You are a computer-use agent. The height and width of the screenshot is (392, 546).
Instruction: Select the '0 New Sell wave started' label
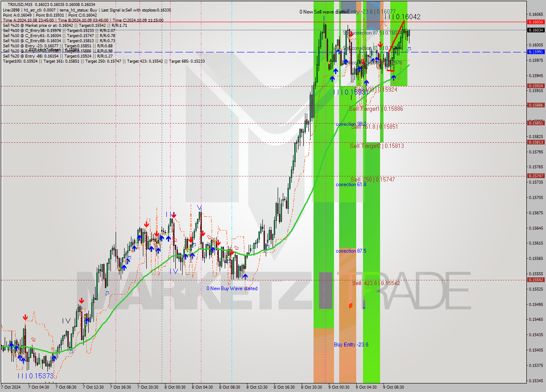click(324, 12)
